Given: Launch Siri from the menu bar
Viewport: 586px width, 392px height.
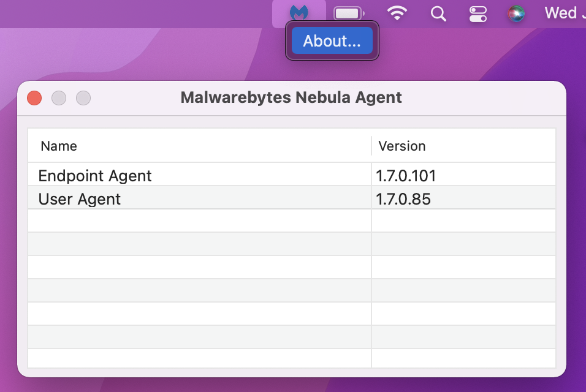Looking at the screenshot, I should (516, 13).
